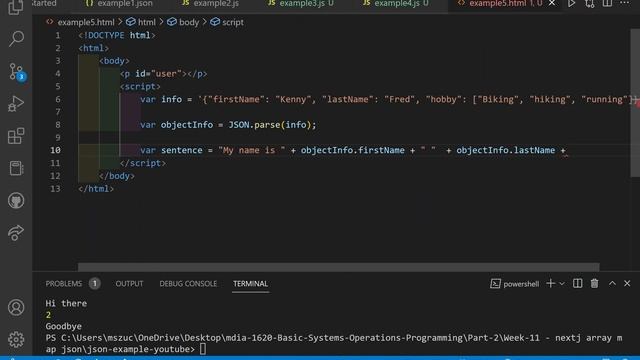
Task: Click the <!DOCTYPE html> line
Action: coord(117,36)
